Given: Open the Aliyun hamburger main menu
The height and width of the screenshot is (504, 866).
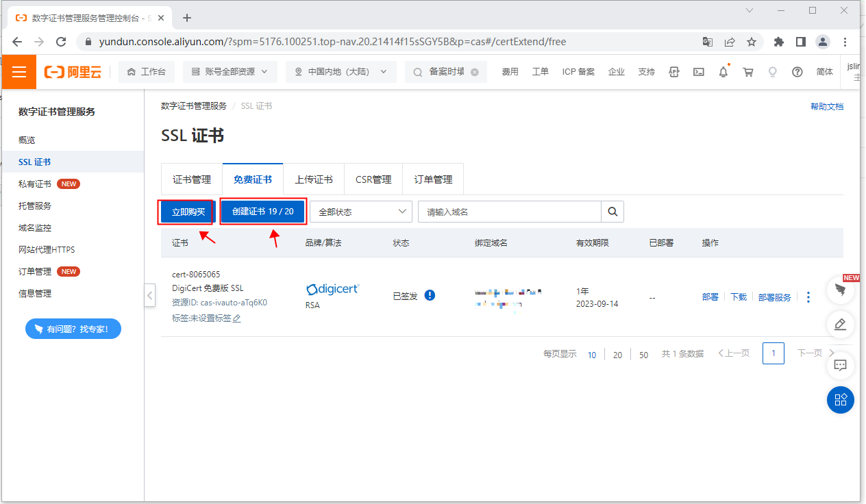Looking at the screenshot, I should pyautogui.click(x=18, y=72).
